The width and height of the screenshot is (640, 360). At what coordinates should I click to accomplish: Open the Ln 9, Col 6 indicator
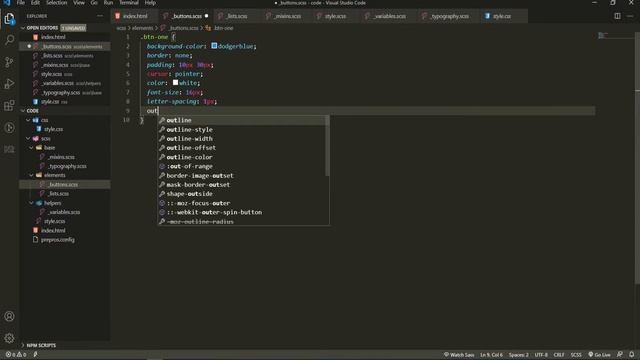(x=491, y=355)
